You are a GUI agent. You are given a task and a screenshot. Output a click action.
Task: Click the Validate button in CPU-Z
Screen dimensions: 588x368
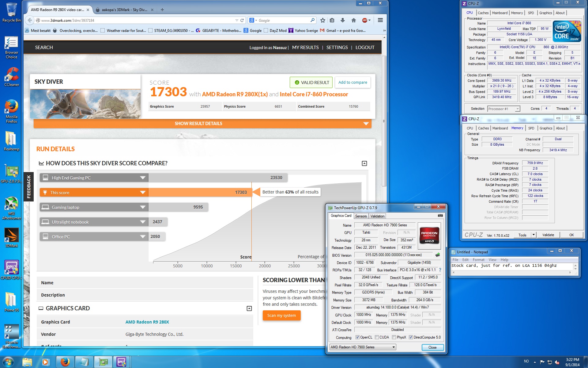(548, 235)
